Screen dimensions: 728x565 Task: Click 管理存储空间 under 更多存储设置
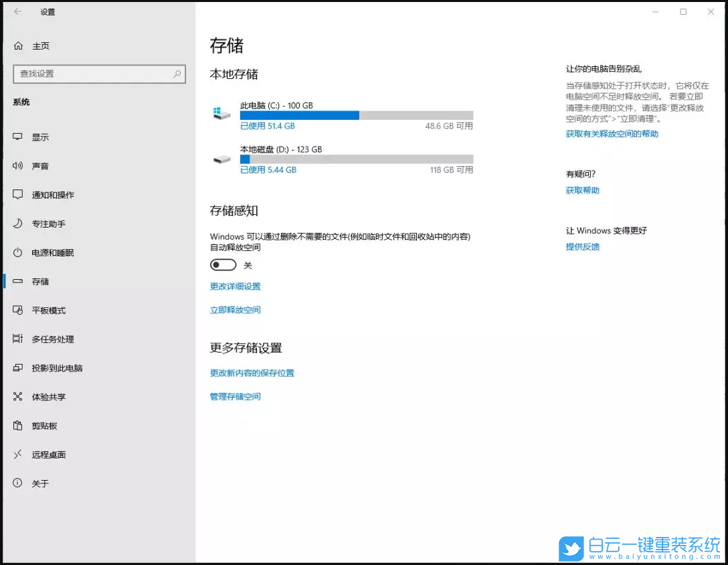[234, 396]
